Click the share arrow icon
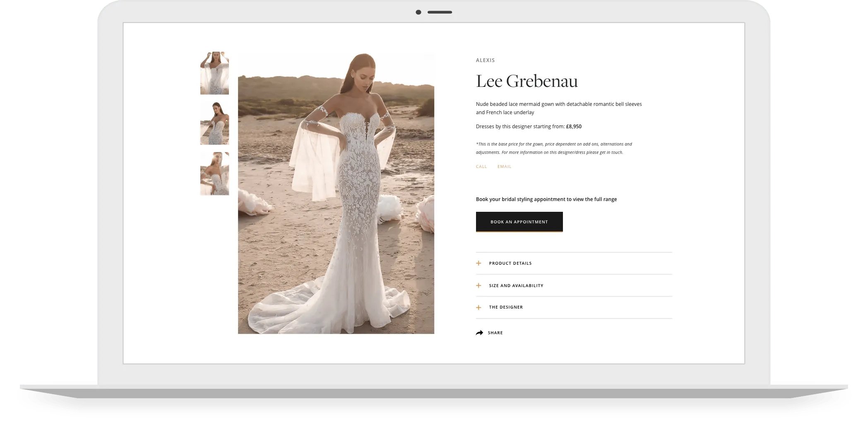Image resolution: width=868 pixels, height=424 pixels. click(479, 333)
